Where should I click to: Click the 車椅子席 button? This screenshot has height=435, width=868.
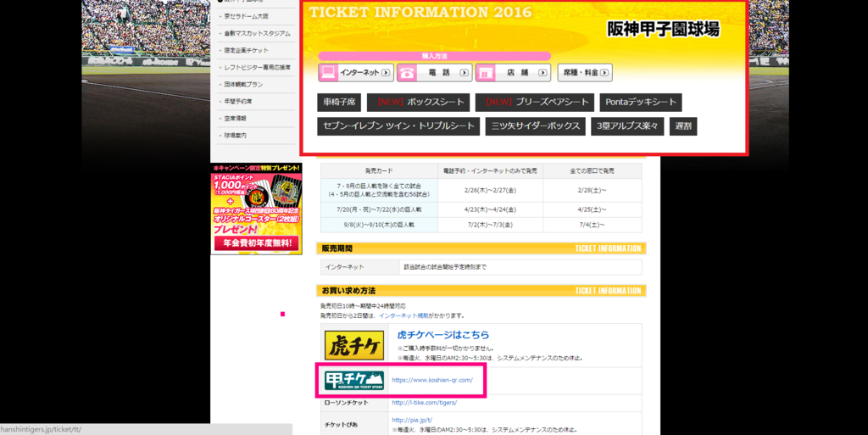(339, 103)
